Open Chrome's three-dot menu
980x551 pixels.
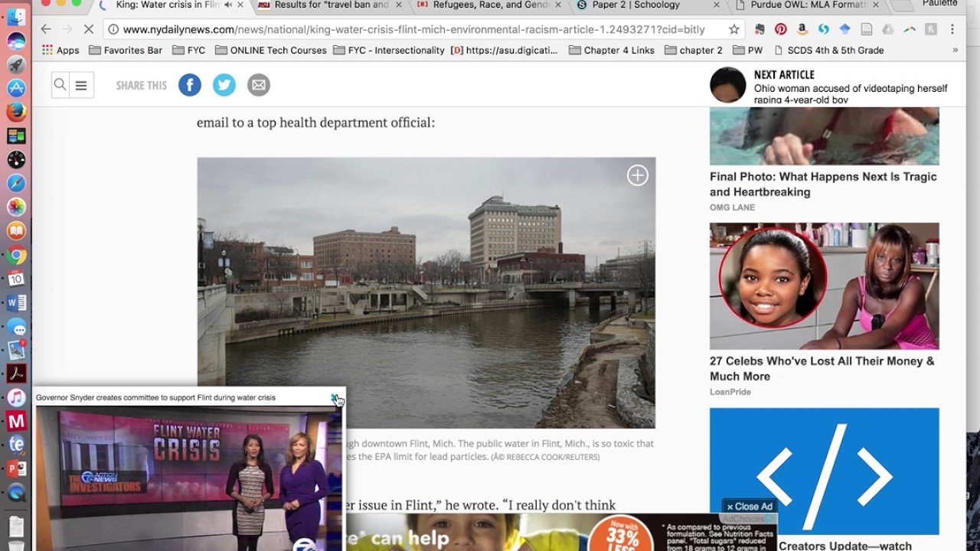952,29
